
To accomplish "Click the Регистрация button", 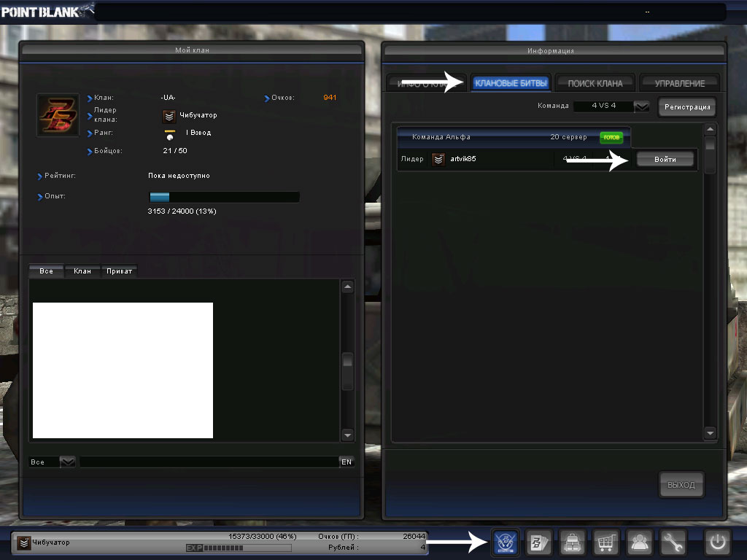I will 686,107.
